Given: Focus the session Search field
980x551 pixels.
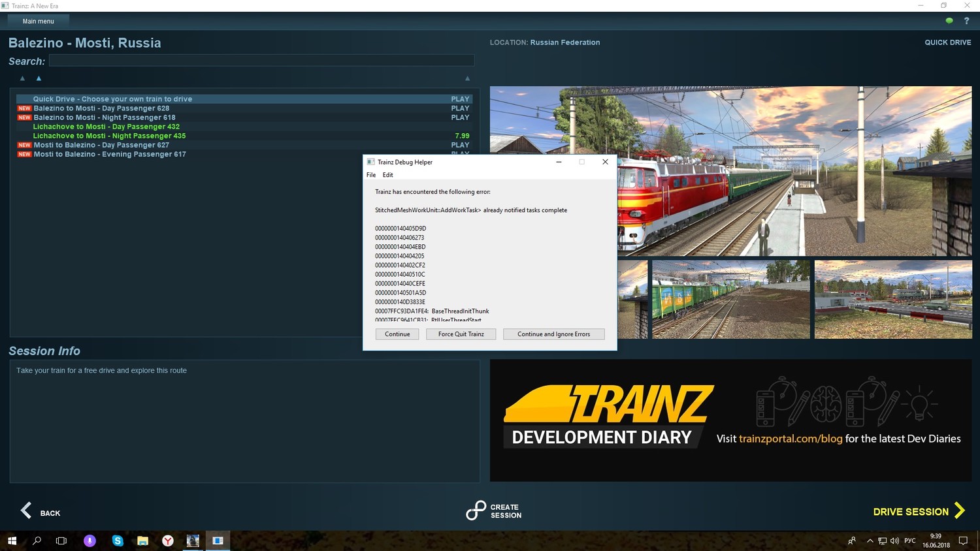Looking at the screenshot, I should click(x=261, y=60).
